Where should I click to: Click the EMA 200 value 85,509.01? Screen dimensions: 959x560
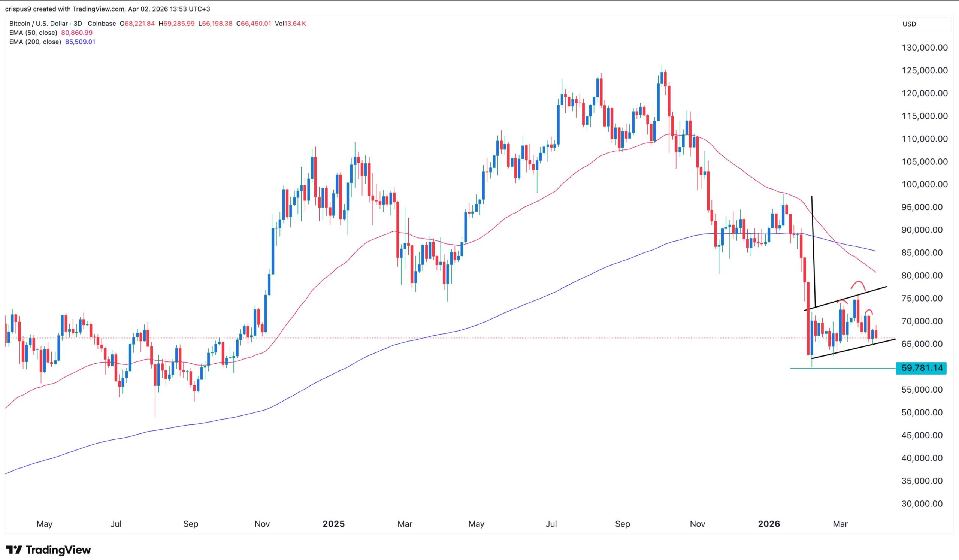coord(80,42)
